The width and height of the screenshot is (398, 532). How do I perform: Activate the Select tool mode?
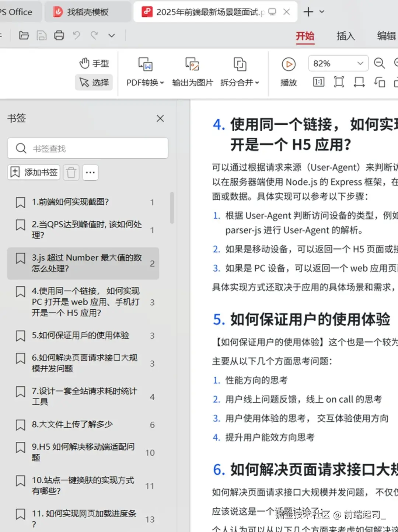point(94,82)
